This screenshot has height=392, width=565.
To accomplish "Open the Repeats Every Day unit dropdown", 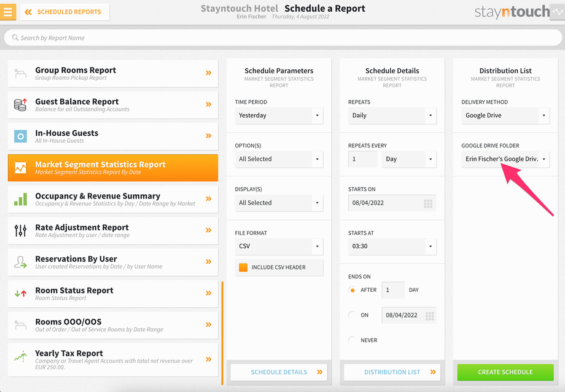I will point(409,159).
